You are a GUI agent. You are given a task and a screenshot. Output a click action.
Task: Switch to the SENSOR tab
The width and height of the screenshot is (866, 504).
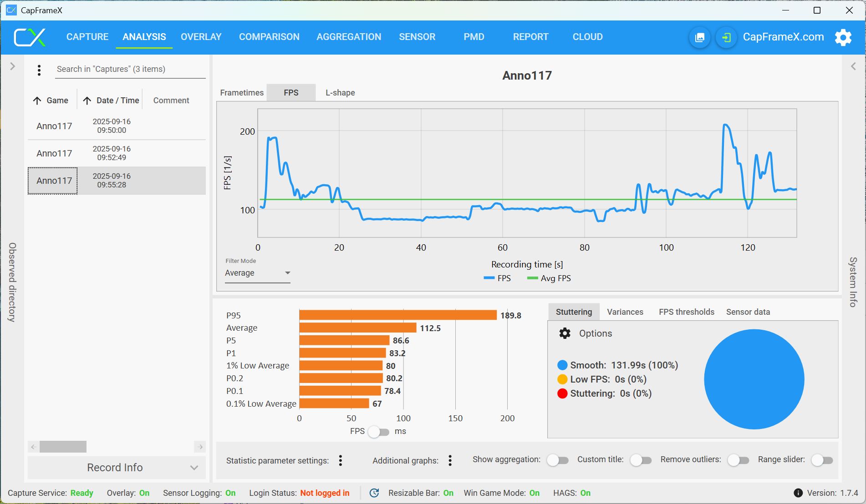pos(417,37)
